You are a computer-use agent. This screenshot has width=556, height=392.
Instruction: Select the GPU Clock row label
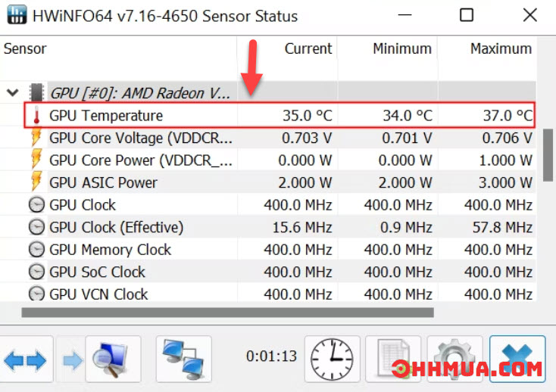(x=83, y=204)
